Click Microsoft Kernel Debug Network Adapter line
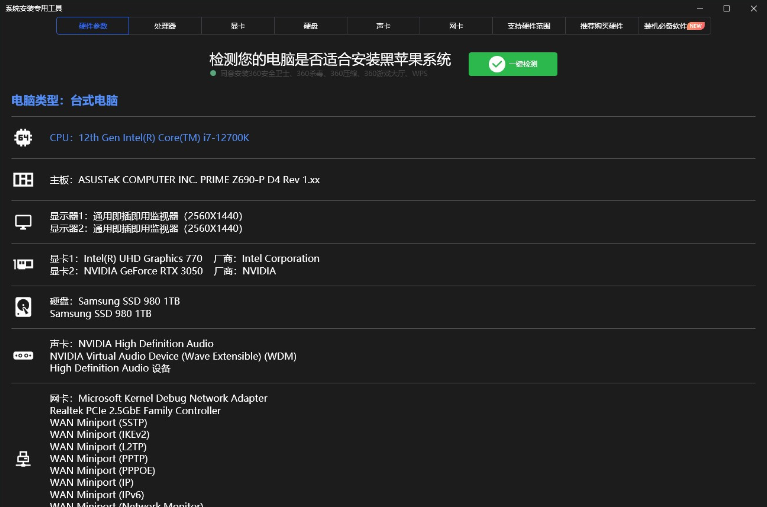 pos(158,398)
